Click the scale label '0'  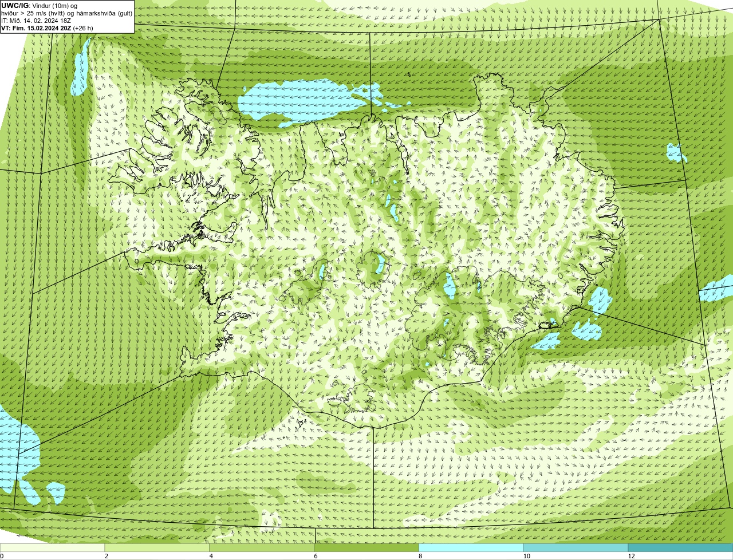[x=2, y=556]
